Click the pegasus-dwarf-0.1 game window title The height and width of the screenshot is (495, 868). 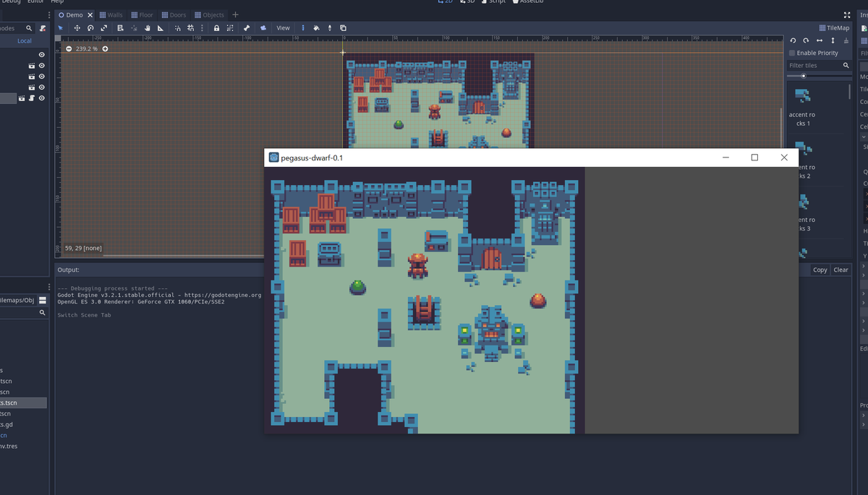(312, 158)
